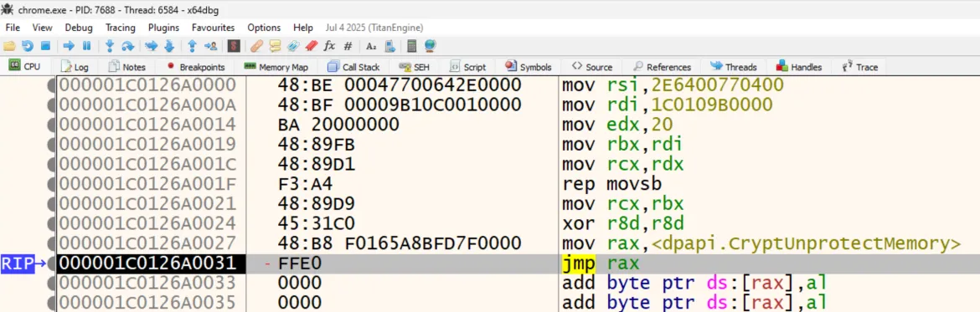980x312 pixels.
Task: Step into with the down-arrow icon
Action: [110, 46]
